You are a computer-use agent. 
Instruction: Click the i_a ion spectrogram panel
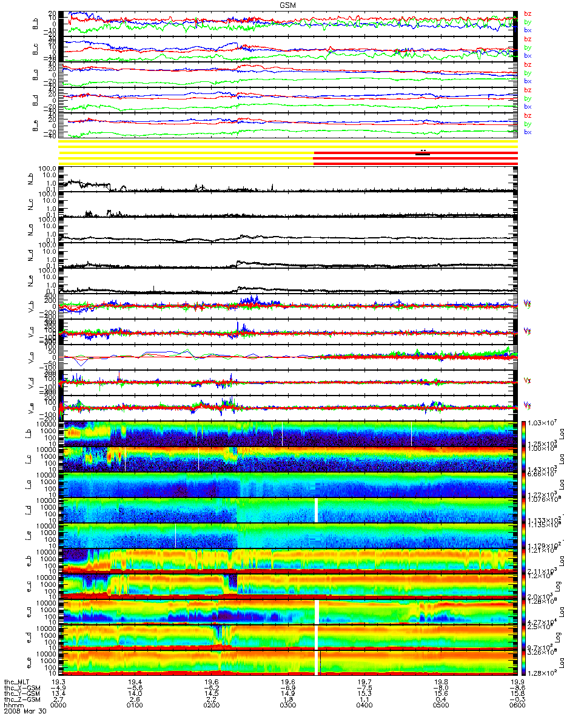click(x=288, y=485)
